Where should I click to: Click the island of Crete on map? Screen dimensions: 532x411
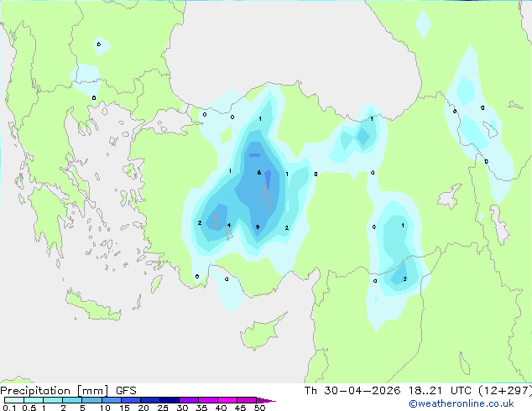[x=91, y=307]
